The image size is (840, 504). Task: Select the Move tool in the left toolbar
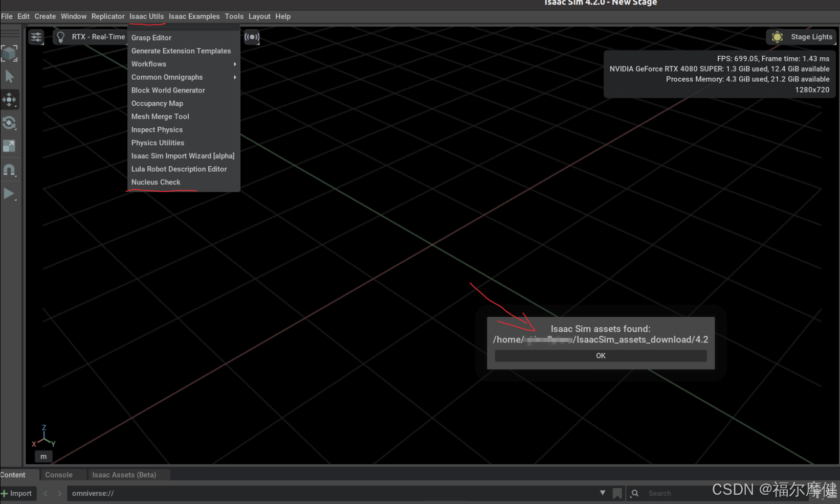click(10, 100)
